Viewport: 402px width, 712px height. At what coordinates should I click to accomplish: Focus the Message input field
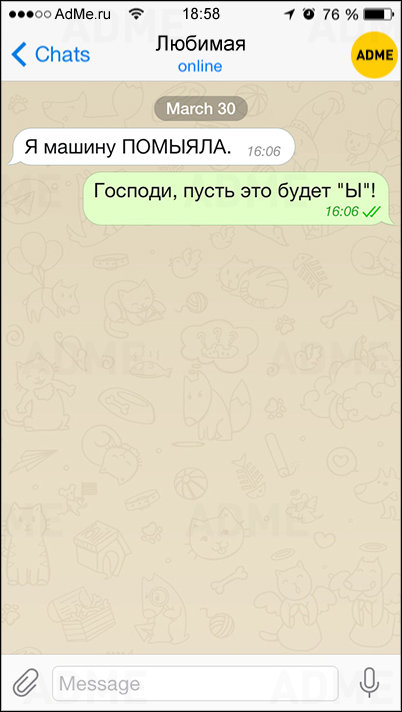(195, 683)
